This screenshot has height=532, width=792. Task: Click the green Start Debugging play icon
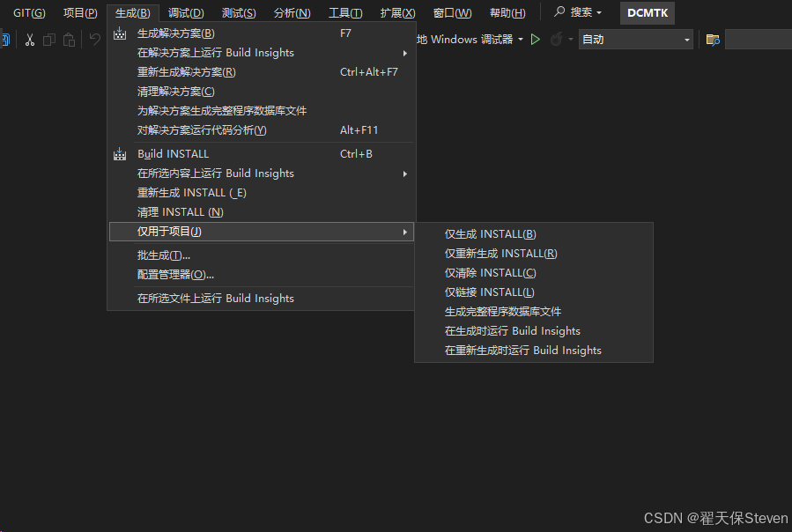click(x=536, y=40)
